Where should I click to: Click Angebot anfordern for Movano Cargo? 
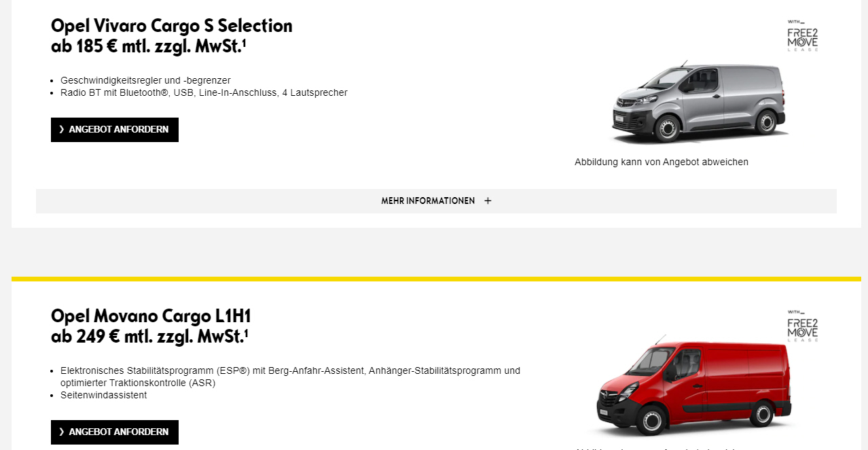click(115, 432)
